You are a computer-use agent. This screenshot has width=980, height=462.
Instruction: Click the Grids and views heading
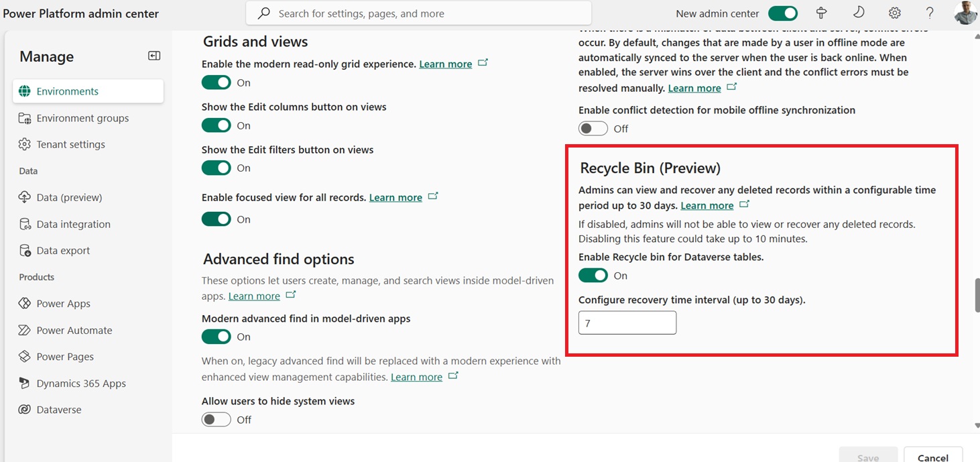255,42
